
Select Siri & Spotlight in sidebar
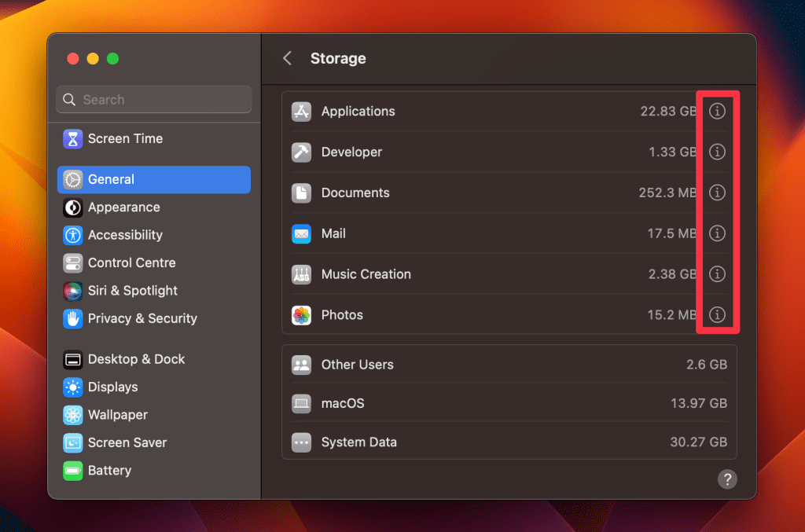(132, 291)
